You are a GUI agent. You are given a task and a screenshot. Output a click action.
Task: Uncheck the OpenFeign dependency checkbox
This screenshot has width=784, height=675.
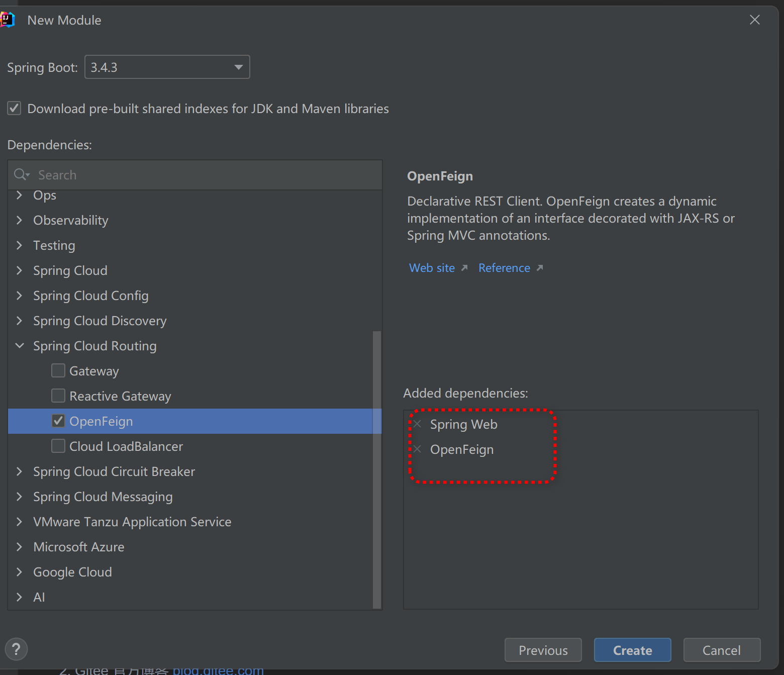[x=58, y=421]
